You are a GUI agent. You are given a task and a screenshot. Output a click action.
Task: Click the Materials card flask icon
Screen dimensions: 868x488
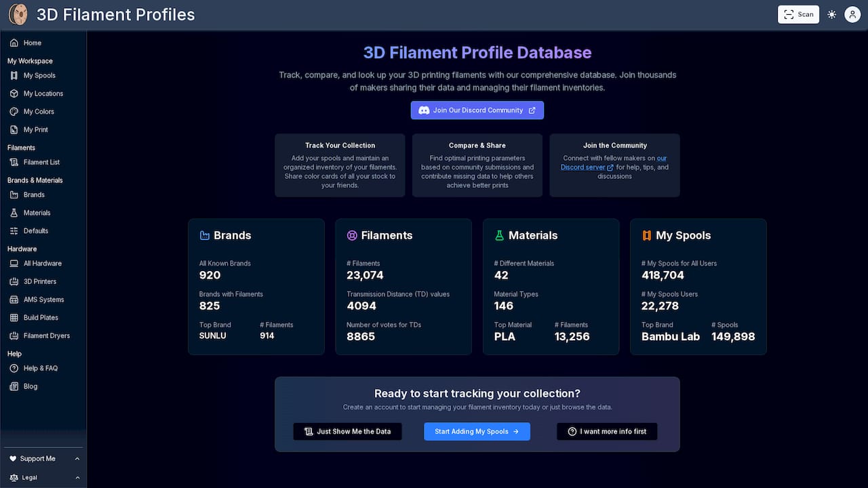pyautogui.click(x=499, y=235)
